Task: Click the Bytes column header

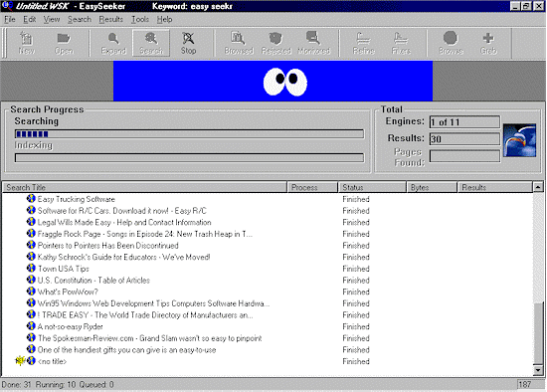Action: pos(432,187)
